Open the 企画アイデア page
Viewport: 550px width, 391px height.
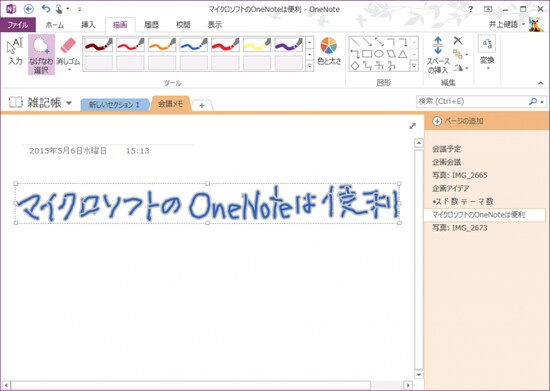450,188
